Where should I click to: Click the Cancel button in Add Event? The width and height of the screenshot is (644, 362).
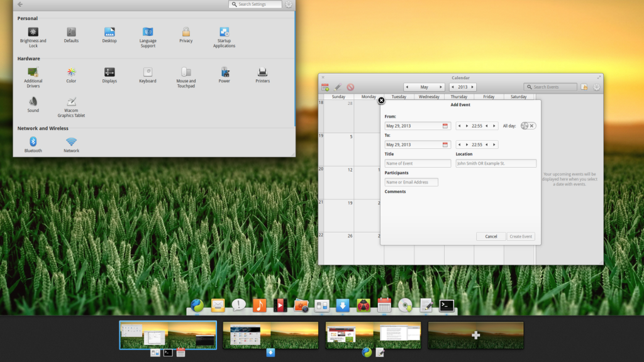[x=491, y=236]
